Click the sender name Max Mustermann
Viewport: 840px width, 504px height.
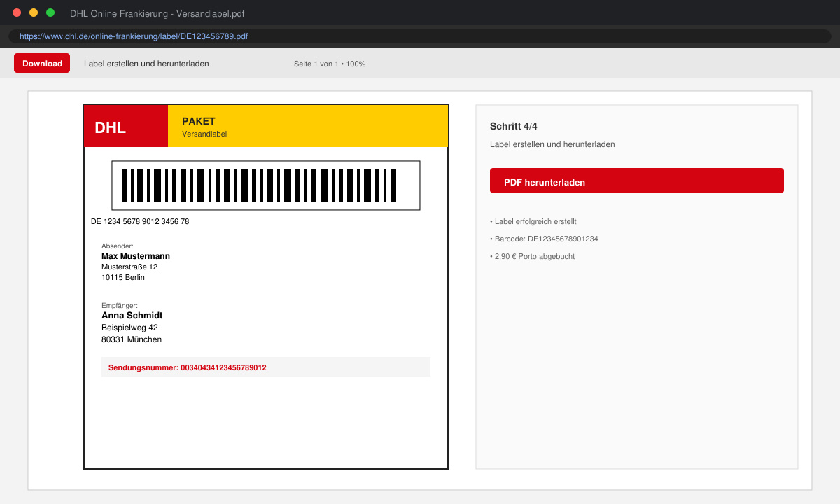pos(136,256)
